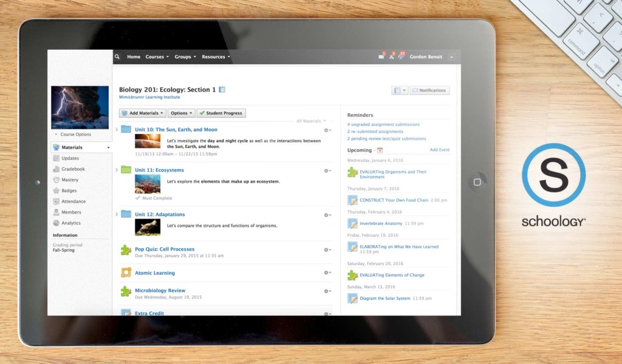Select the Mastery sidebar icon

click(55, 180)
